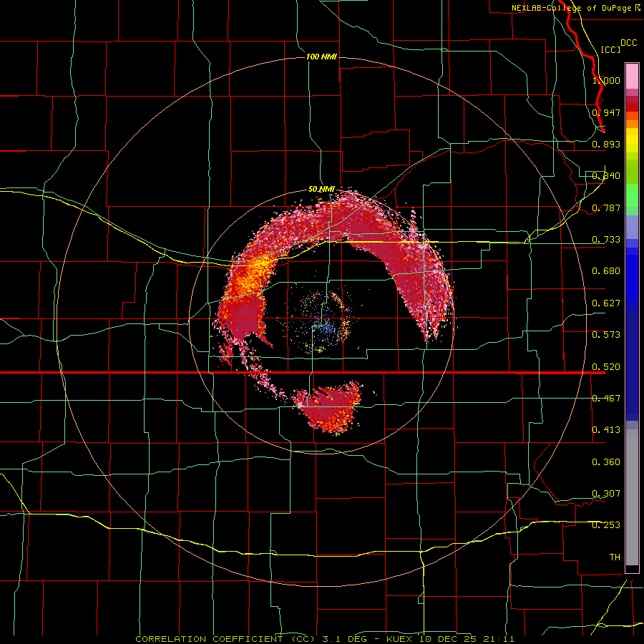Click the "10 DEC 25" date text
Screen dimensions: 644x644
point(448,639)
